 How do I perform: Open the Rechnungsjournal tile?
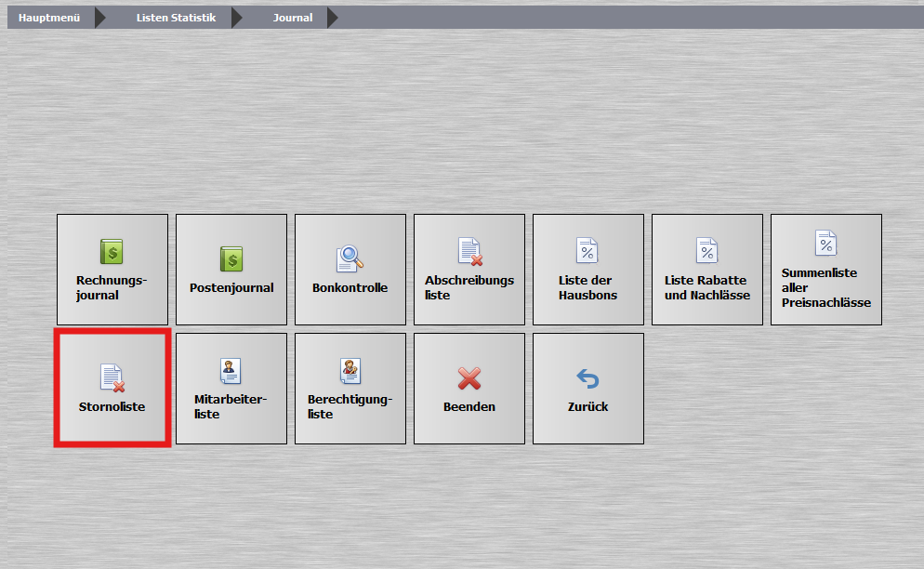(x=112, y=270)
